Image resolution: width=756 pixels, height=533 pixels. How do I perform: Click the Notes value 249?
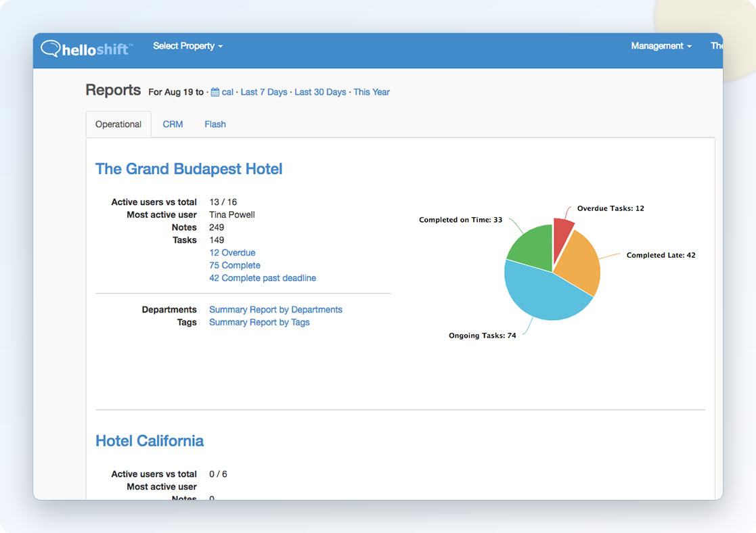217,227
